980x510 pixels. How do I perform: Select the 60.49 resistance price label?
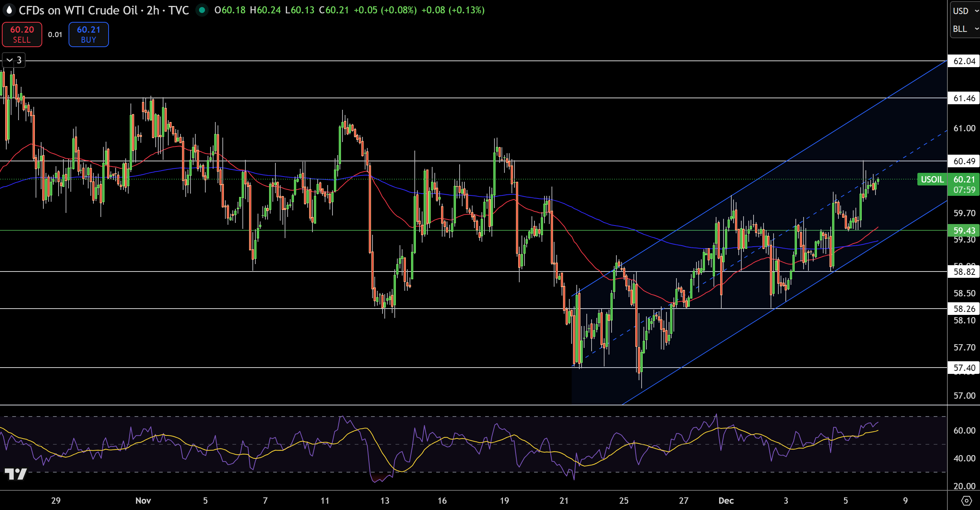(x=964, y=161)
